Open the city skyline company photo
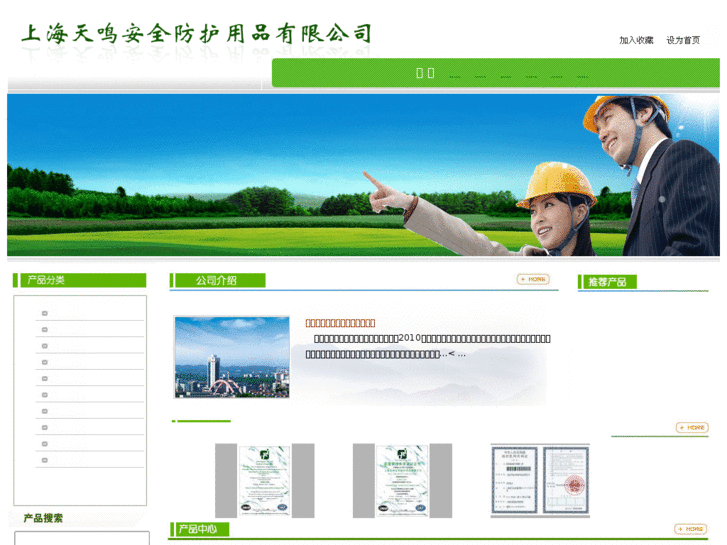 pyautogui.click(x=232, y=357)
